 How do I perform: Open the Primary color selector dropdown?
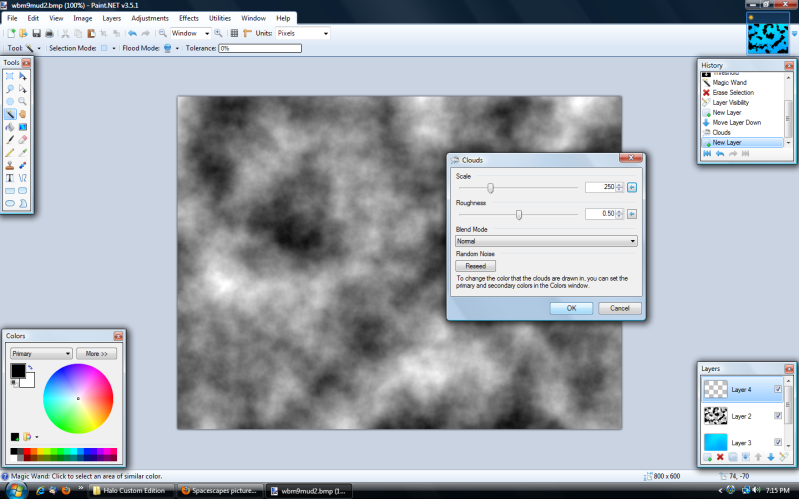click(x=40, y=353)
